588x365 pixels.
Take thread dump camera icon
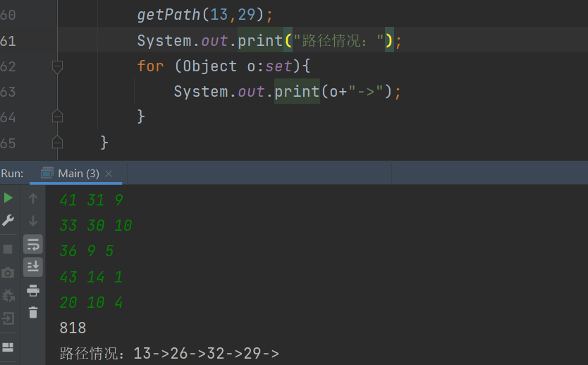pos(8,273)
